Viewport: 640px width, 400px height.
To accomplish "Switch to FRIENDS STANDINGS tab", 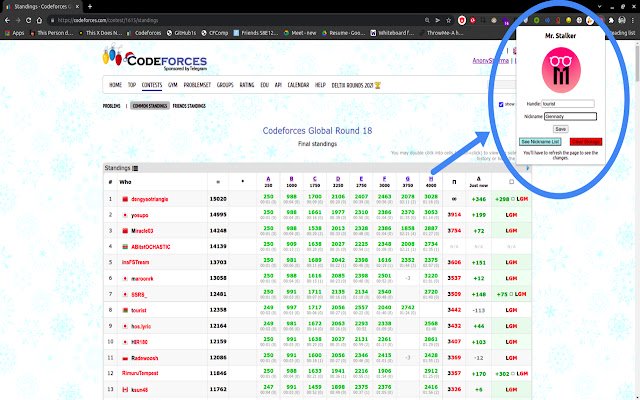I will [189, 106].
